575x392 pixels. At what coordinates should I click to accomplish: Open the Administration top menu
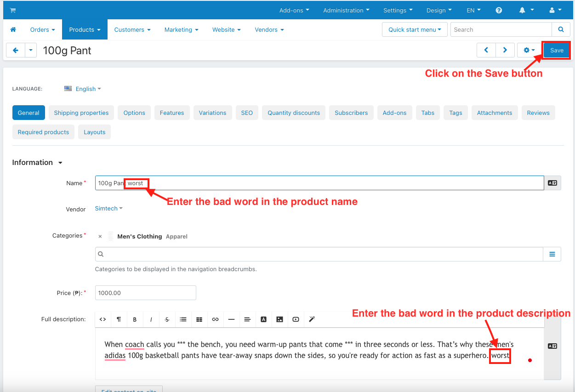coord(346,10)
